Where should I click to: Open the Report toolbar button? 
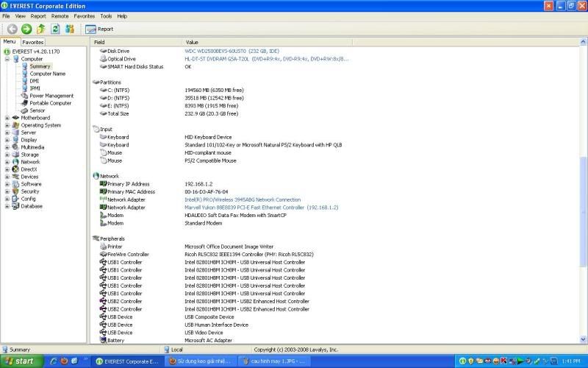[99, 29]
